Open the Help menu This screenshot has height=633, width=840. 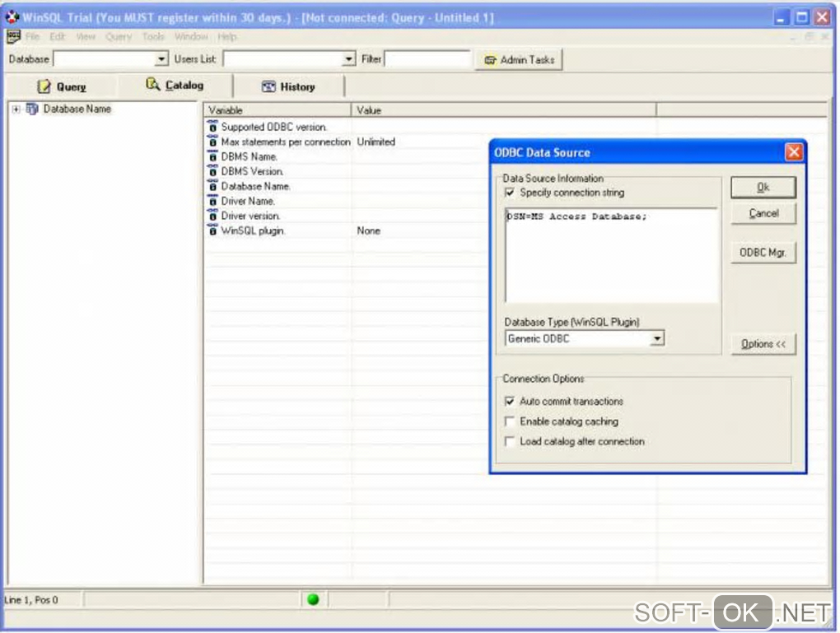[227, 36]
